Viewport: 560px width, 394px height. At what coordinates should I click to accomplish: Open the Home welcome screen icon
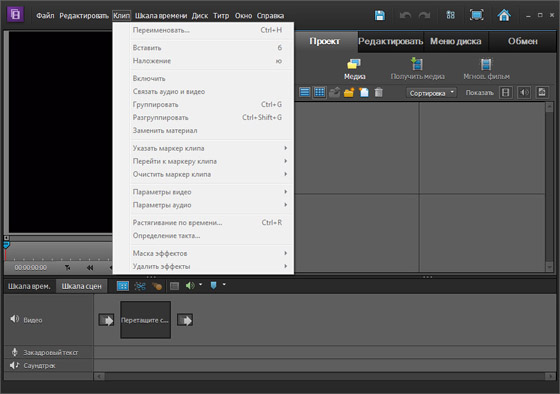tap(504, 15)
